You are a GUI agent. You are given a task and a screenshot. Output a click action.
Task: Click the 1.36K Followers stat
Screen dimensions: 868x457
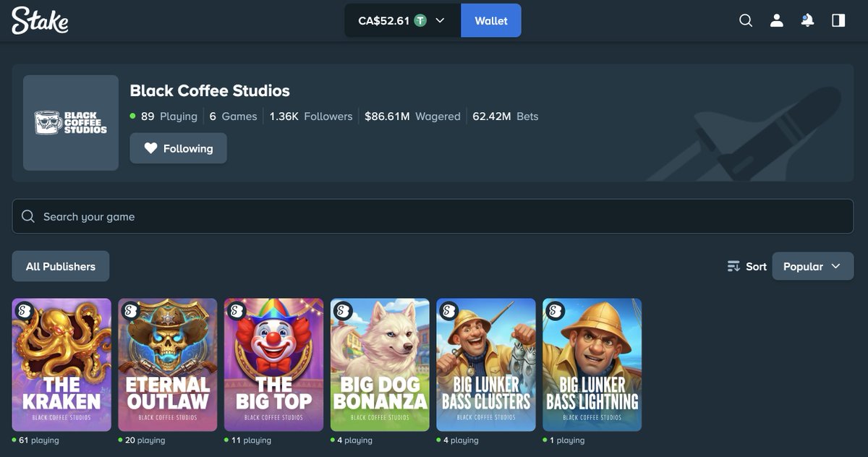click(311, 116)
